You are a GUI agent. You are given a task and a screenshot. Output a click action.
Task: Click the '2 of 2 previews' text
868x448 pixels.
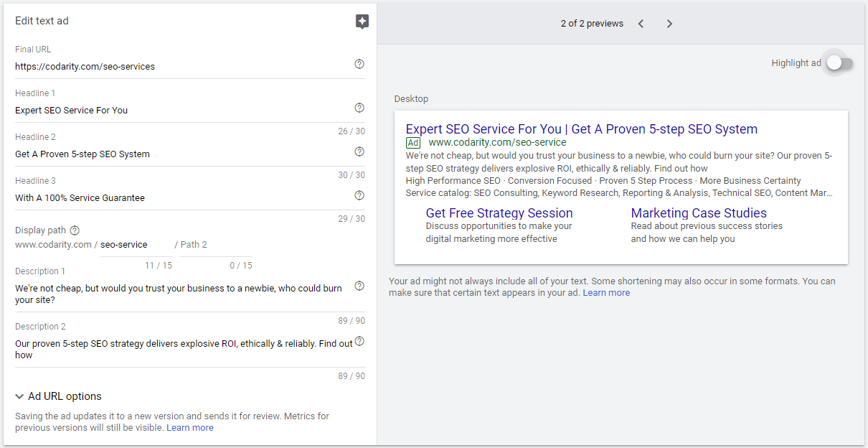(592, 24)
